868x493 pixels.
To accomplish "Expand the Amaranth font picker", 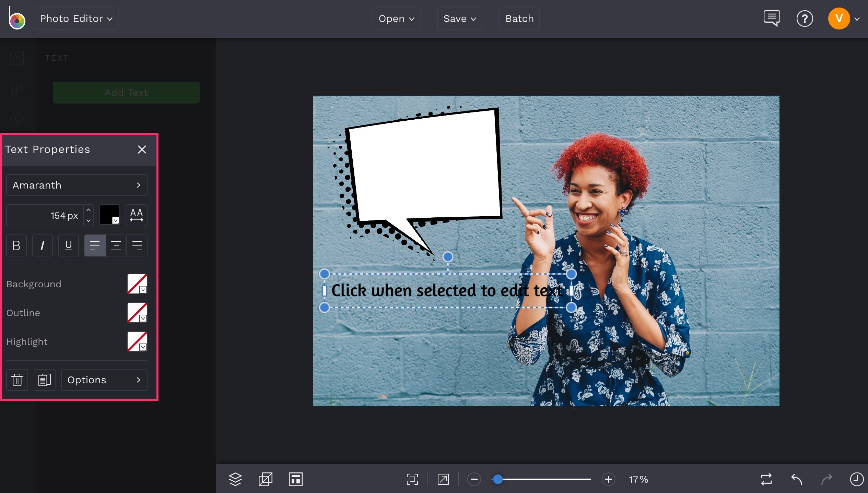I will click(77, 185).
